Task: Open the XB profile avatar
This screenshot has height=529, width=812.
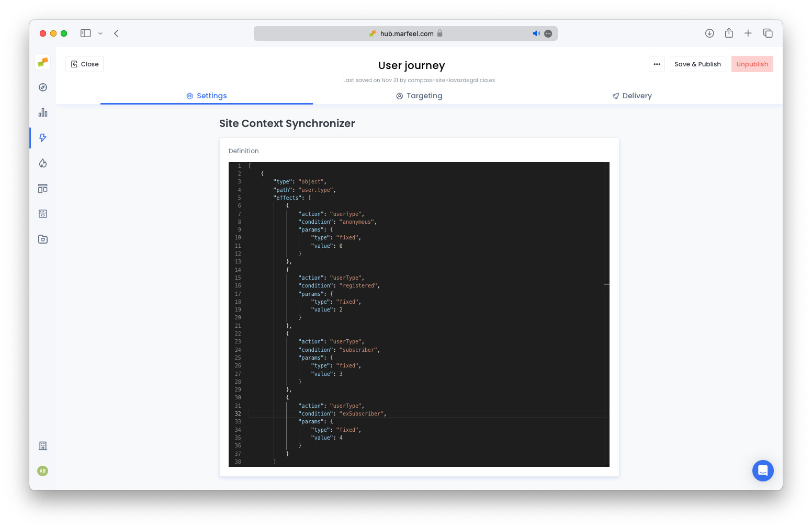Action: (x=42, y=471)
